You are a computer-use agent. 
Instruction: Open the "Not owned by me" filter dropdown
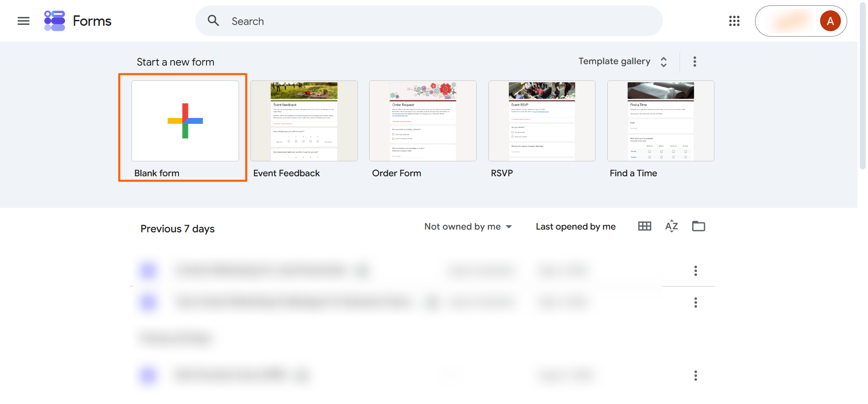(x=468, y=226)
